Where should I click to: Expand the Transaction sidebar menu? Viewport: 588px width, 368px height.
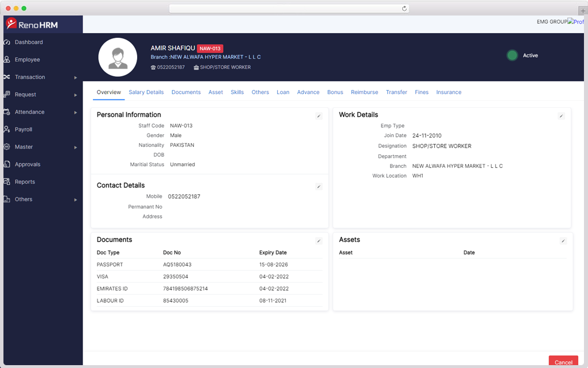(x=75, y=77)
